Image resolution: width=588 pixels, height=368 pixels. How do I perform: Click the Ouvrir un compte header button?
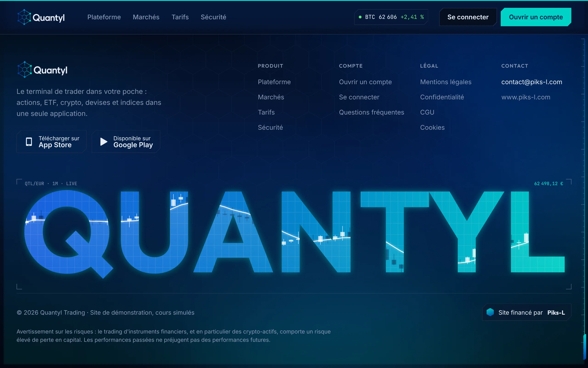tap(536, 17)
